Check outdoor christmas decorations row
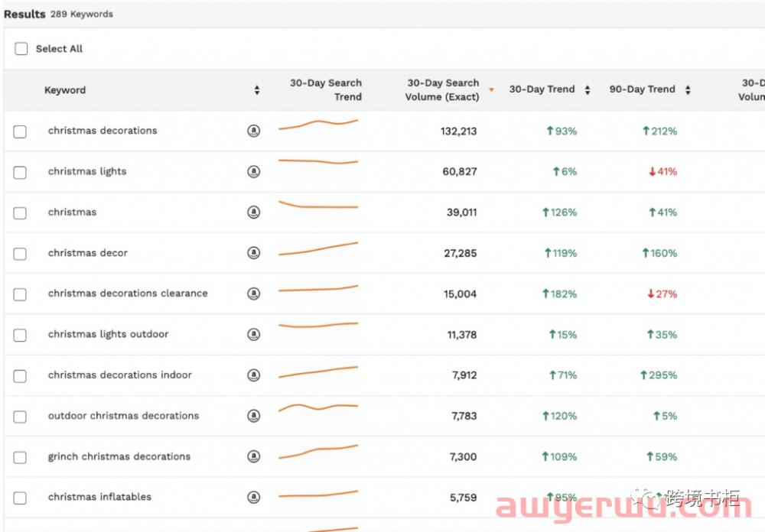Viewport: 765px width, 532px height. (20, 417)
